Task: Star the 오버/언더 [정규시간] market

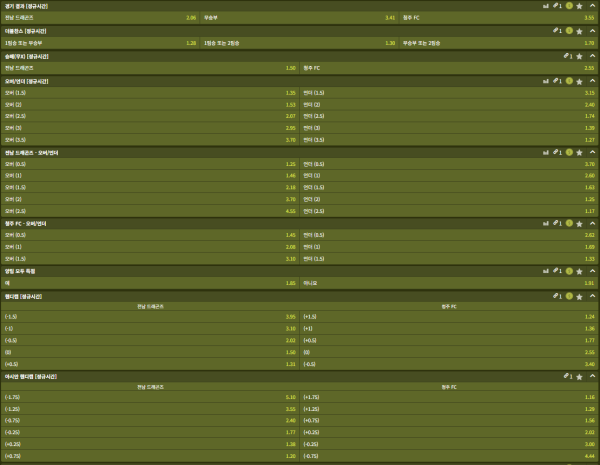Action: pos(580,80)
